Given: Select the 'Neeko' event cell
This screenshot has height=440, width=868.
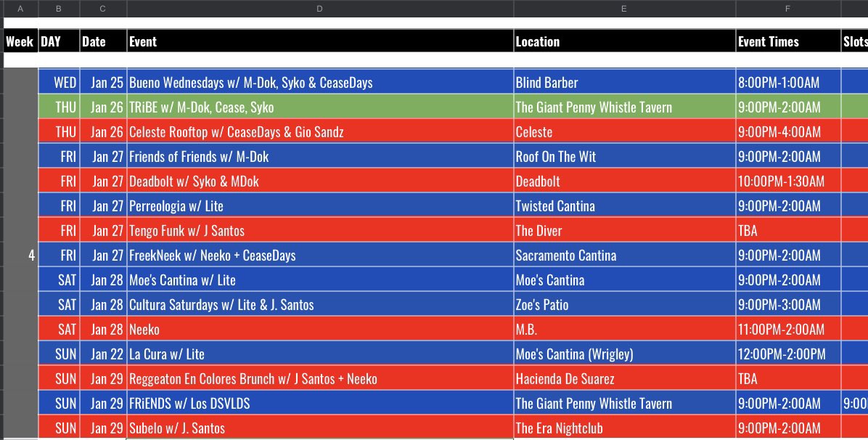Looking at the screenshot, I should [320, 329].
